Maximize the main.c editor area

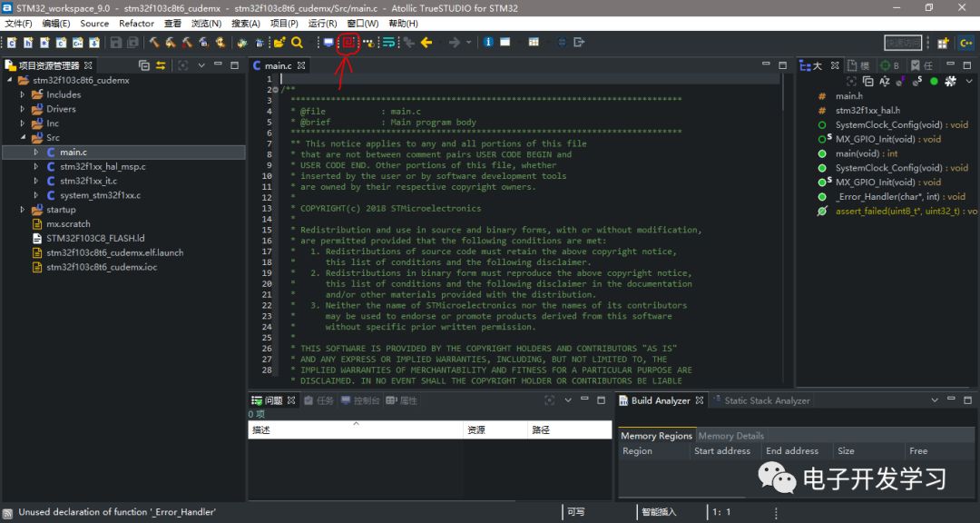point(782,65)
